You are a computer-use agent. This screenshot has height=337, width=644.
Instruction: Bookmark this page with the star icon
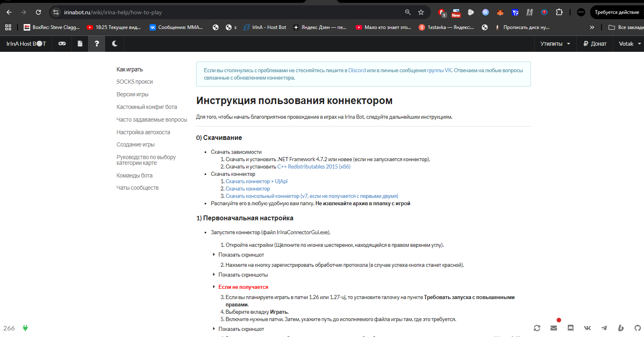tap(421, 12)
